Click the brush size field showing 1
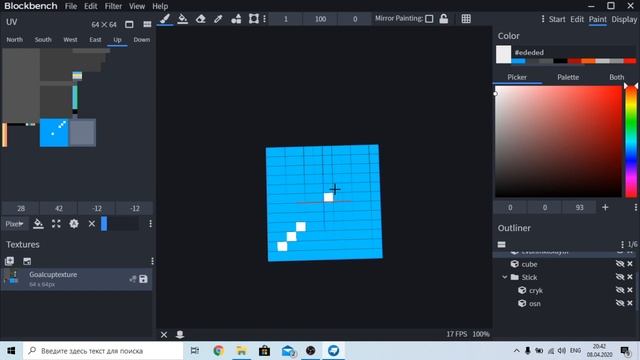 (x=286, y=19)
